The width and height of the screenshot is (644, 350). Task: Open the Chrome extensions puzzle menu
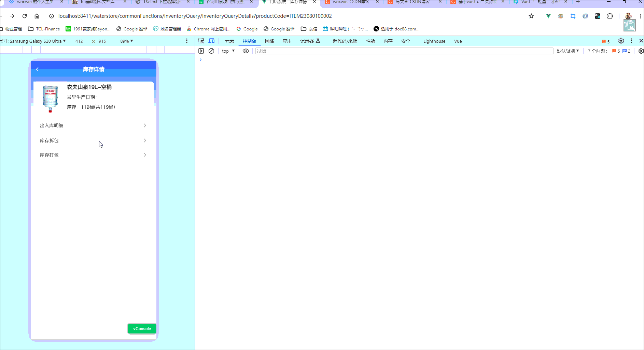point(610,16)
